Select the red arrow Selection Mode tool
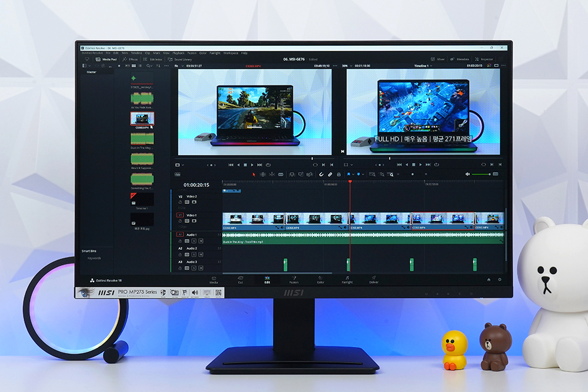Image resolution: width=588 pixels, height=392 pixels. point(254,175)
